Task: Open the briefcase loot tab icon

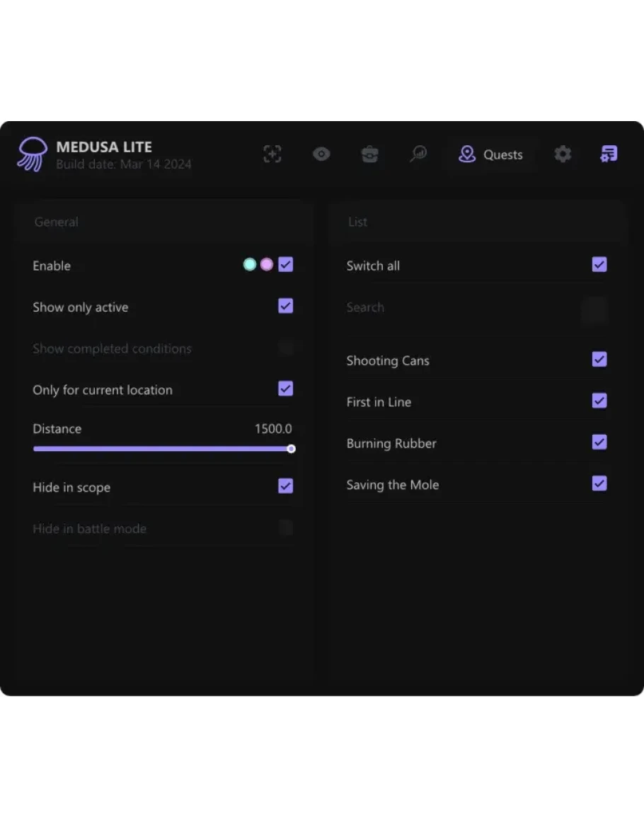Action: 369,154
